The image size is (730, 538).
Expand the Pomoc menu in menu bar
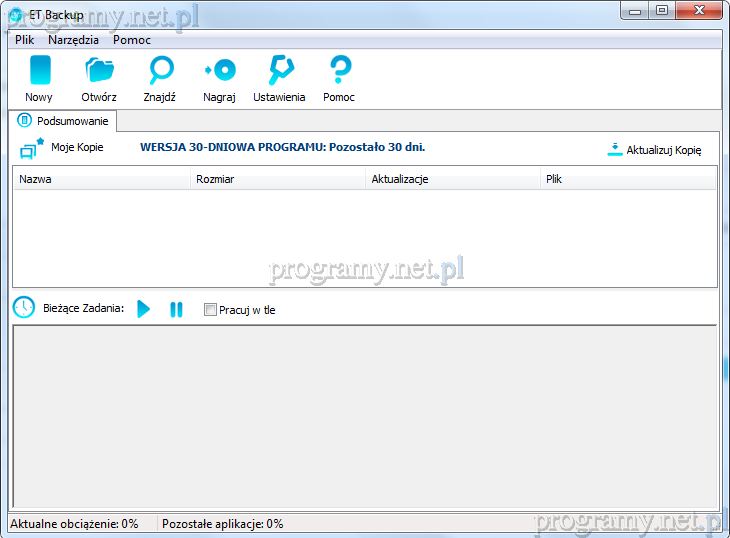click(x=132, y=40)
